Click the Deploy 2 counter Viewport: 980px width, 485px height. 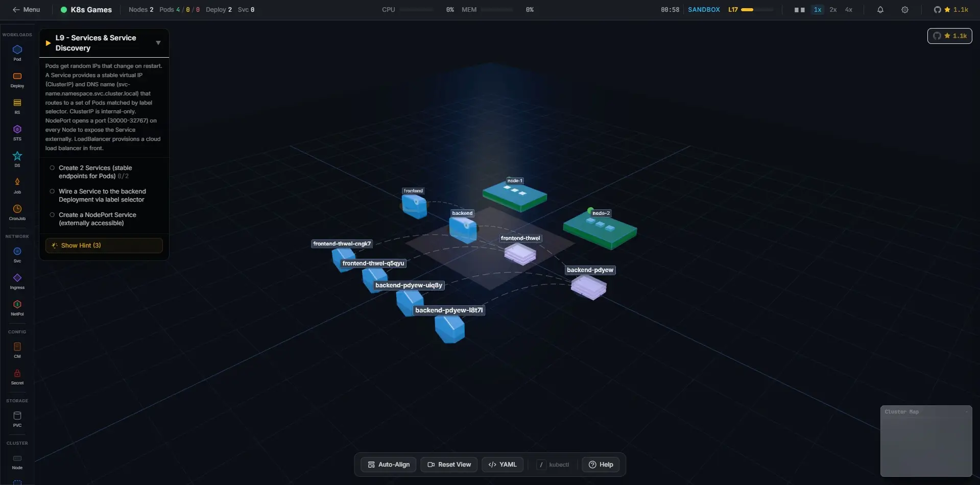(x=219, y=10)
